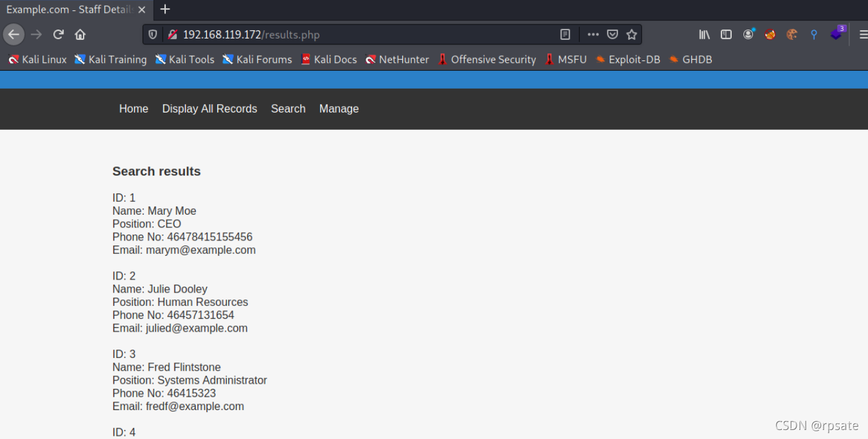
Task: Open the Search page in navigation
Action: point(288,109)
